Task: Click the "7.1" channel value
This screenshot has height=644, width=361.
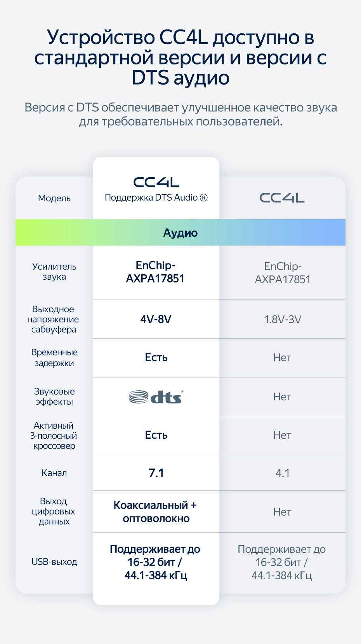Action: [x=156, y=473]
